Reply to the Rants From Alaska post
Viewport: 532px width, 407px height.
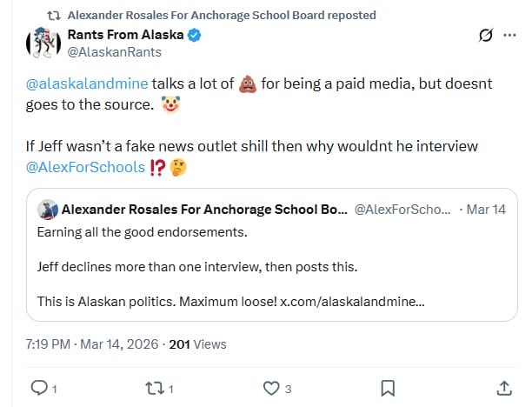38,388
